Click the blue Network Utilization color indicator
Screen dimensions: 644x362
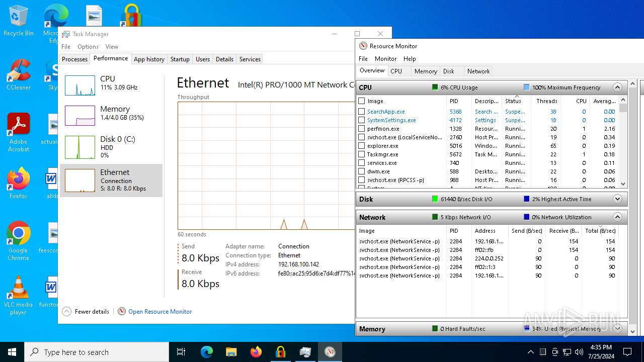tap(526, 217)
